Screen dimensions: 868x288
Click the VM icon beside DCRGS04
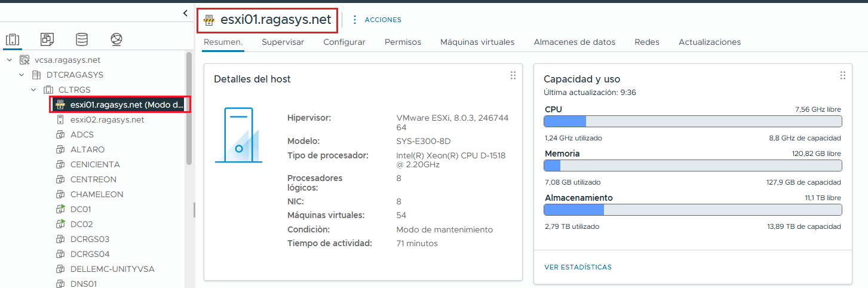click(x=60, y=254)
